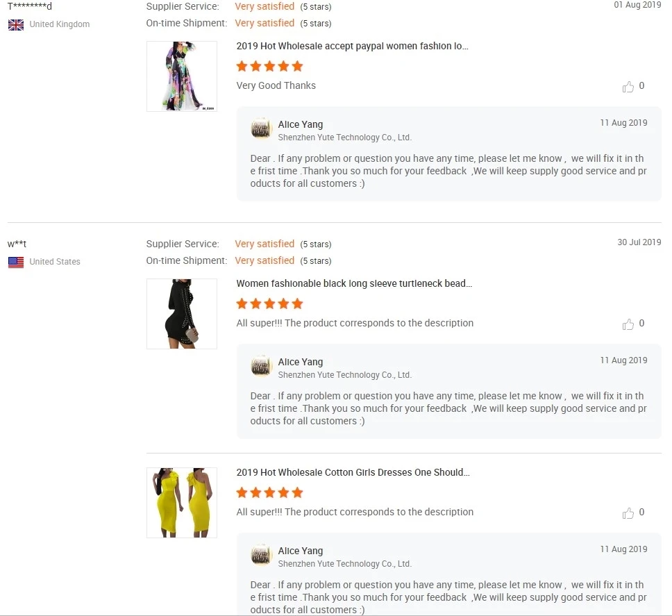Open the floral long dress product thumbnail
Image resolution: width=672 pixels, height=616 pixels.
pos(182,76)
